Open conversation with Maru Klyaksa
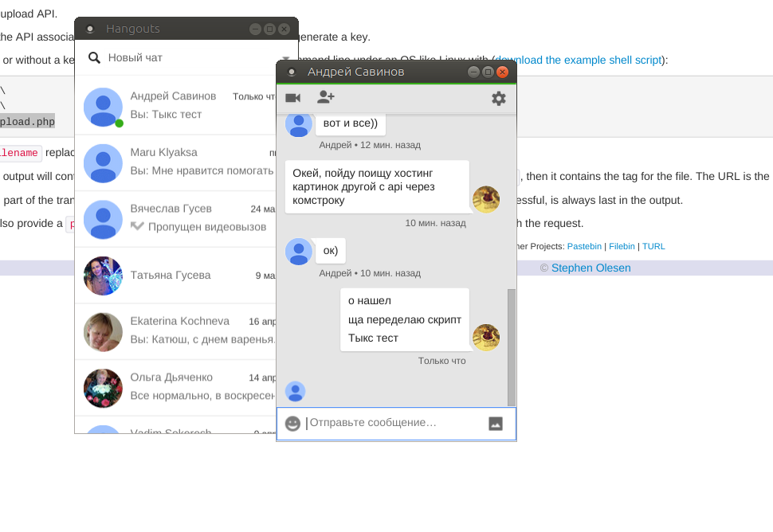The height and width of the screenshot is (532, 773). click(x=175, y=162)
